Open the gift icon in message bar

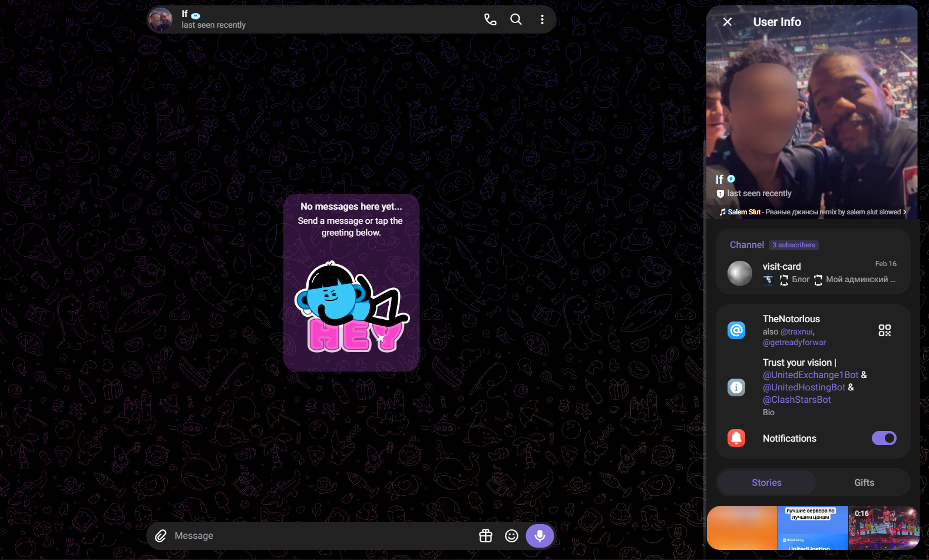[485, 536]
